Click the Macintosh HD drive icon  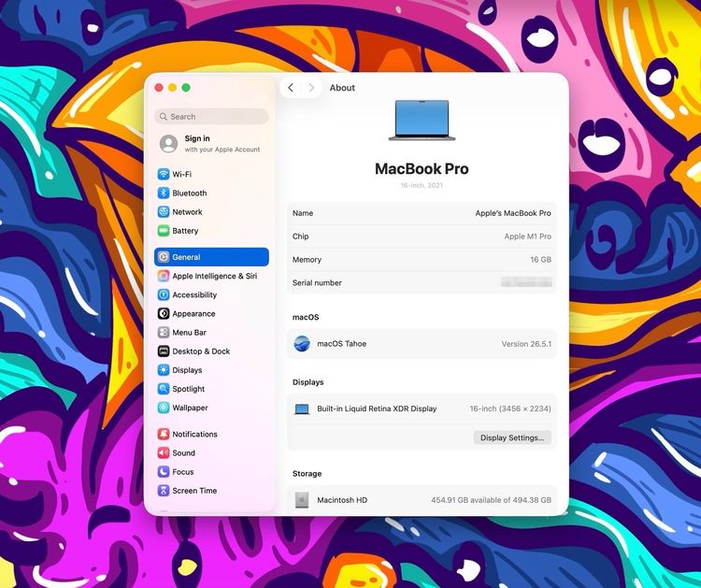[302, 500]
